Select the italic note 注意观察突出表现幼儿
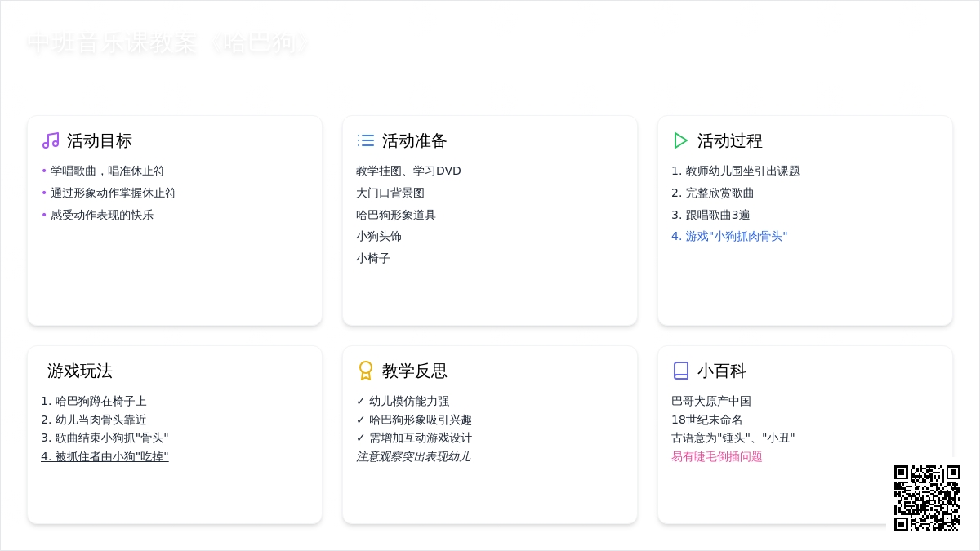This screenshot has height=551, width=980. click(x=413, y=456)
